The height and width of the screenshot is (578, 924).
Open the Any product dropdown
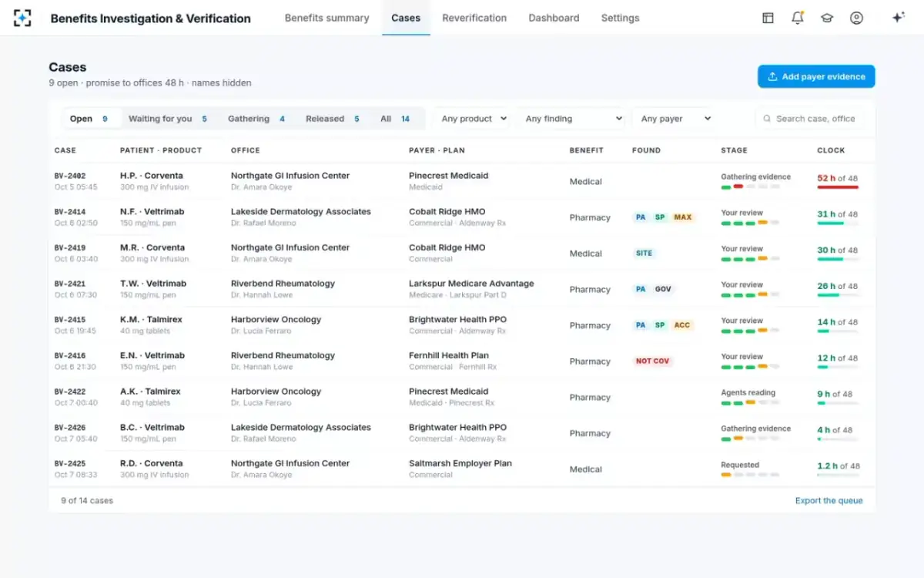(x=471, y=119)
